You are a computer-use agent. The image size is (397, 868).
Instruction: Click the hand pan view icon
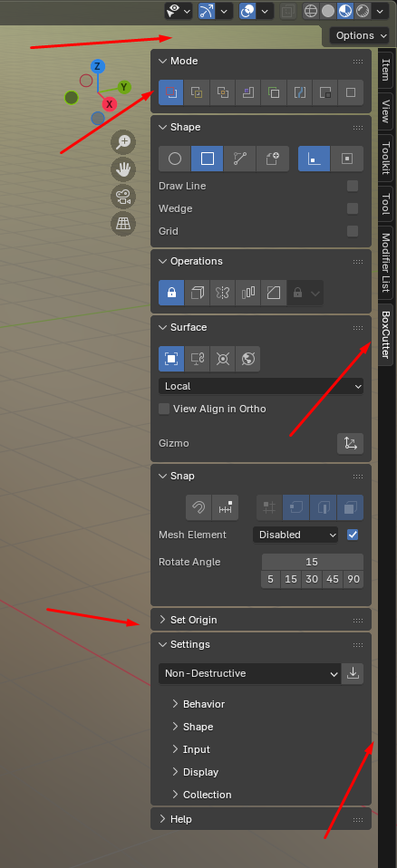tap(123, 169)
